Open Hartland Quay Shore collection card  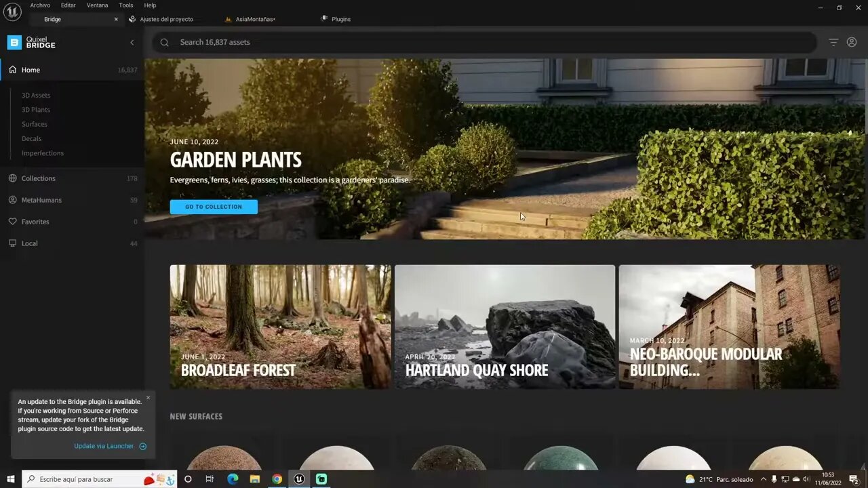point(505,327)
